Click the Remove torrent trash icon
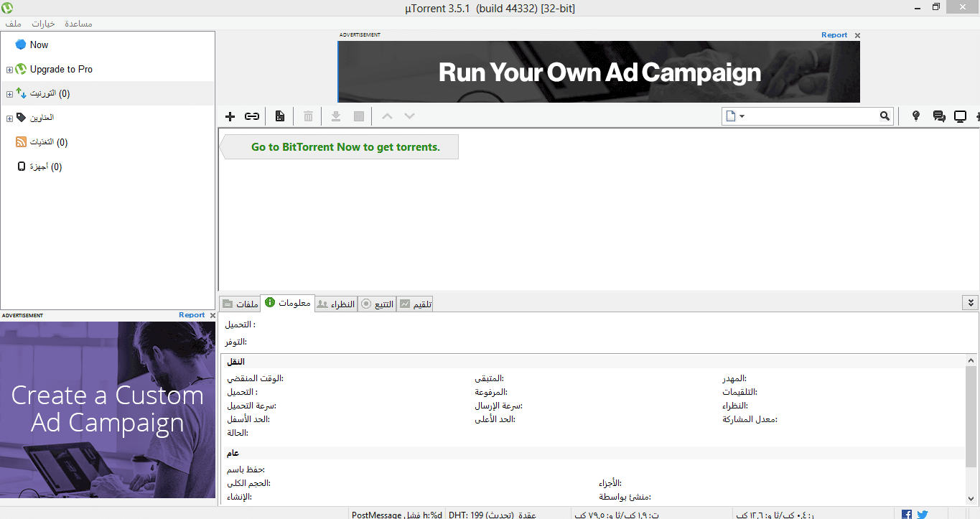This screenshot has width=980, height=519. tap(308, 116)
